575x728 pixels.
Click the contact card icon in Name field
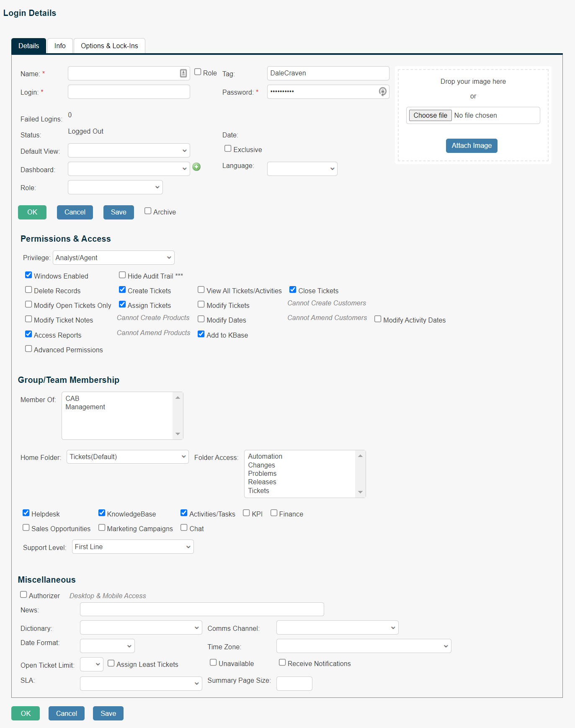(183, 73)
